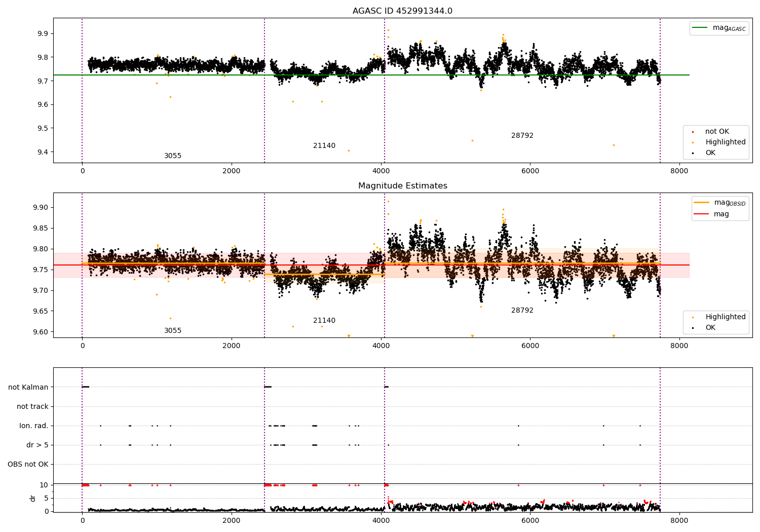Click the '9.60' y-tick of the middle plot
This screenshot has height=532, width=760.
coord(41,332)
